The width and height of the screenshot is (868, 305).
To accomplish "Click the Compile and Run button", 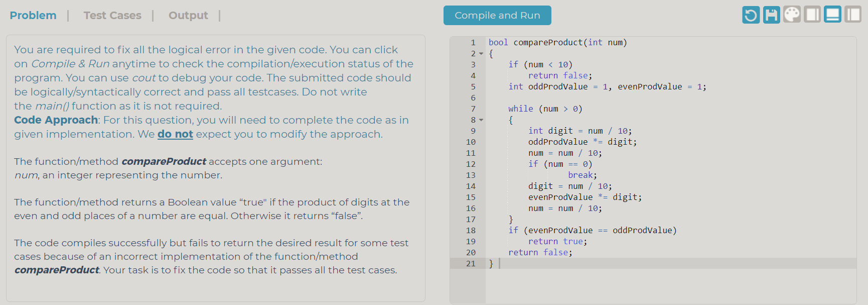I will tap(497, 15).
